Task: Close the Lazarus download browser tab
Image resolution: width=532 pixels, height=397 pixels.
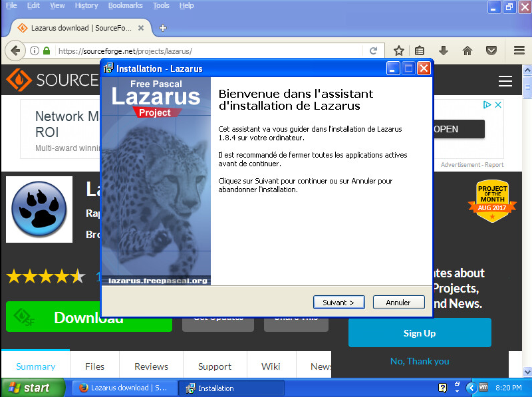Action: (141, 28)
